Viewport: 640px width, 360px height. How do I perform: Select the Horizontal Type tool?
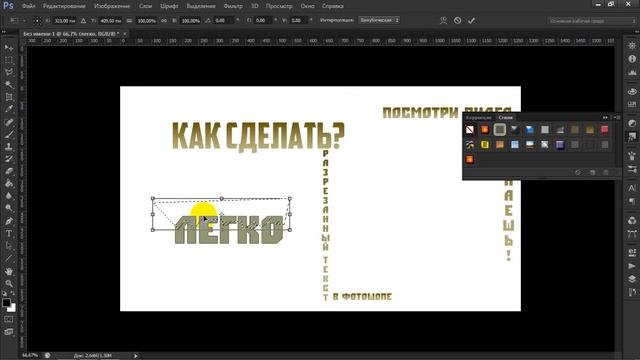[x=9, y=233]
